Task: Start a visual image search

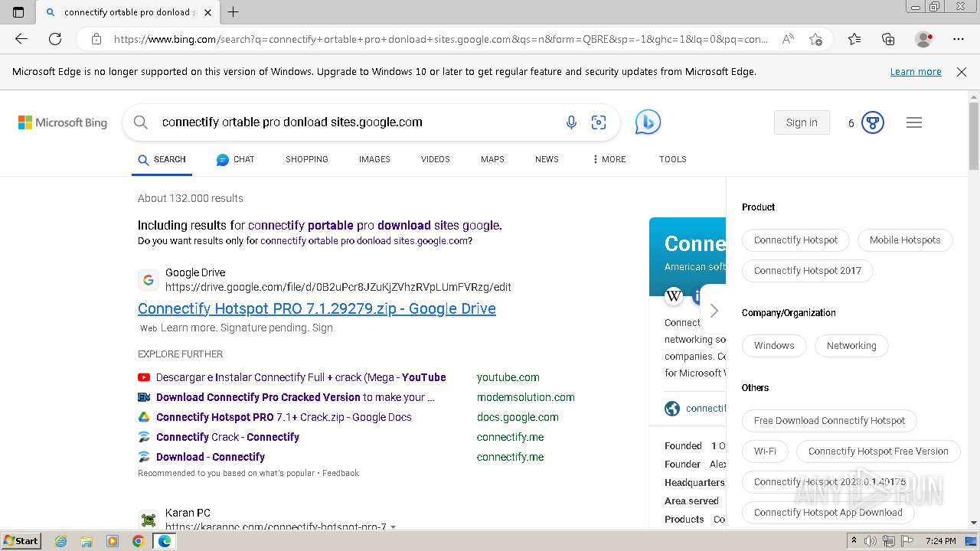Action: [599, 122]
